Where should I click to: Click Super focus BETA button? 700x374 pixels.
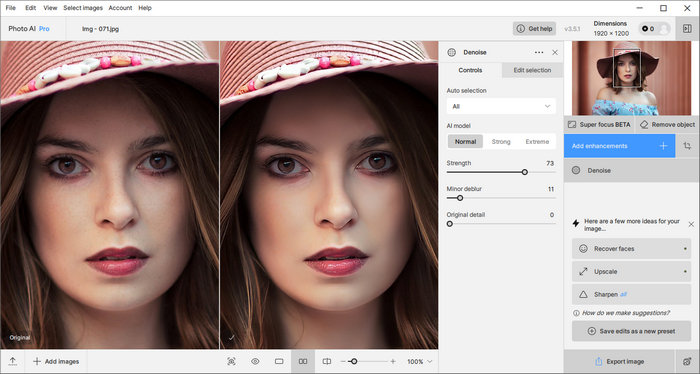pyautogui.click(x=599, y=125)
